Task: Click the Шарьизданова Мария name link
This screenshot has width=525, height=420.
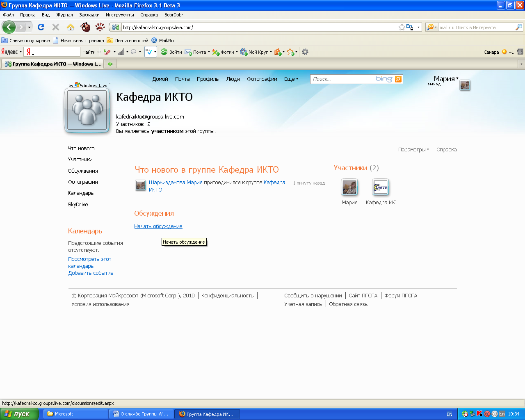Action: tap(176, 183)
